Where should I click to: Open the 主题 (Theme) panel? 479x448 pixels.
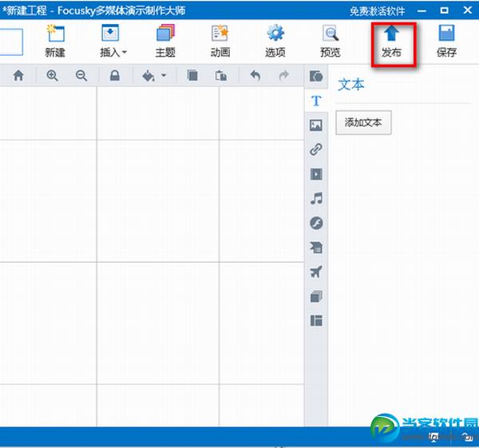(165, 41)
